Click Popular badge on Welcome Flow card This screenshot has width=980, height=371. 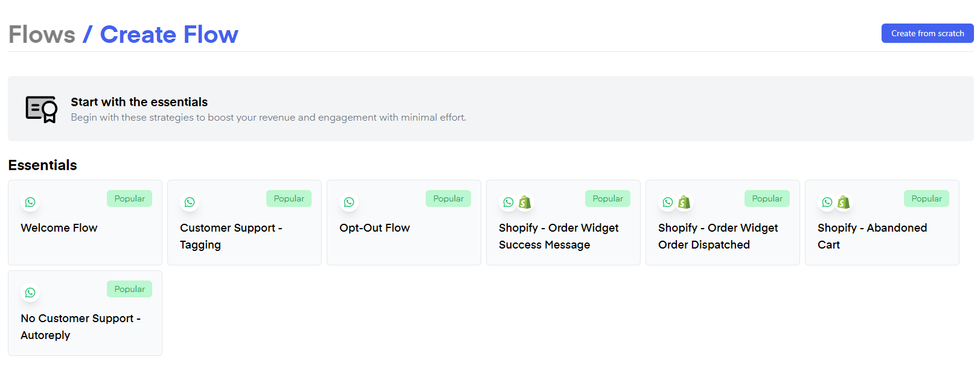tap(129, 198)
